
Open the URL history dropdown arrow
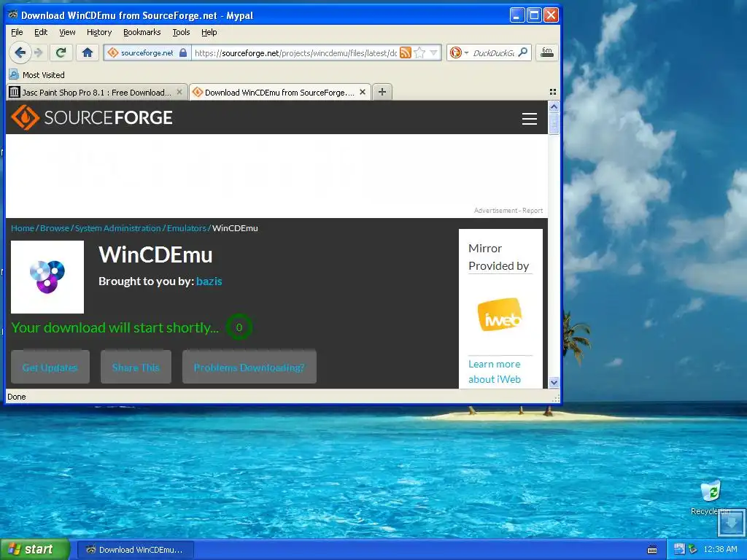[433, 52]
